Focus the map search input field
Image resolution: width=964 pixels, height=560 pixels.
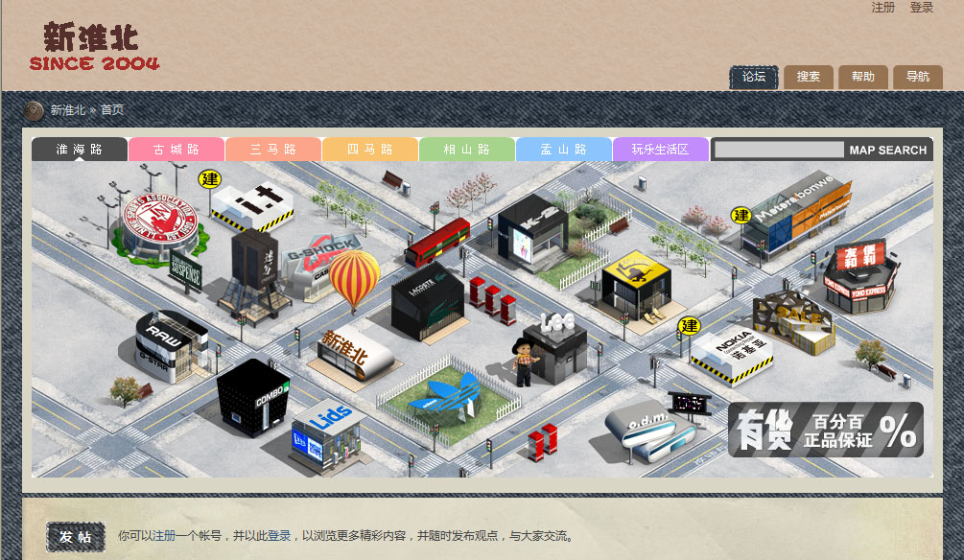[x=780, y=150]
